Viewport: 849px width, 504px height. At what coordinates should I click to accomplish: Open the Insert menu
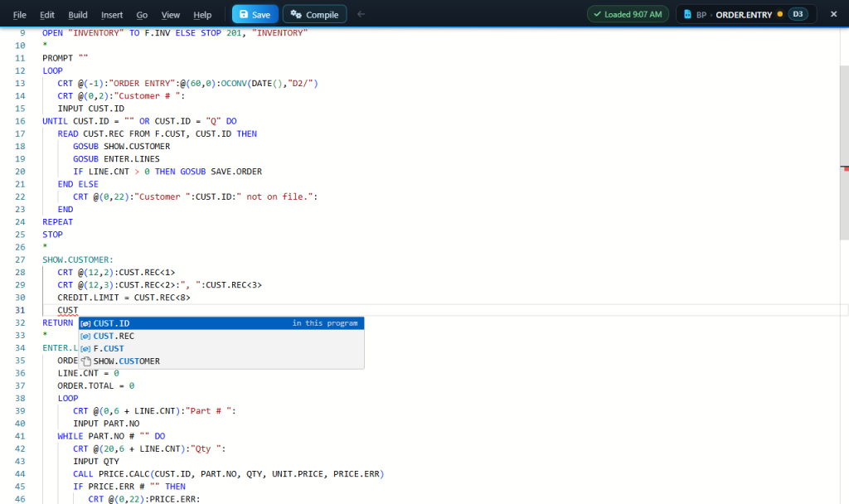pos(112,15)
